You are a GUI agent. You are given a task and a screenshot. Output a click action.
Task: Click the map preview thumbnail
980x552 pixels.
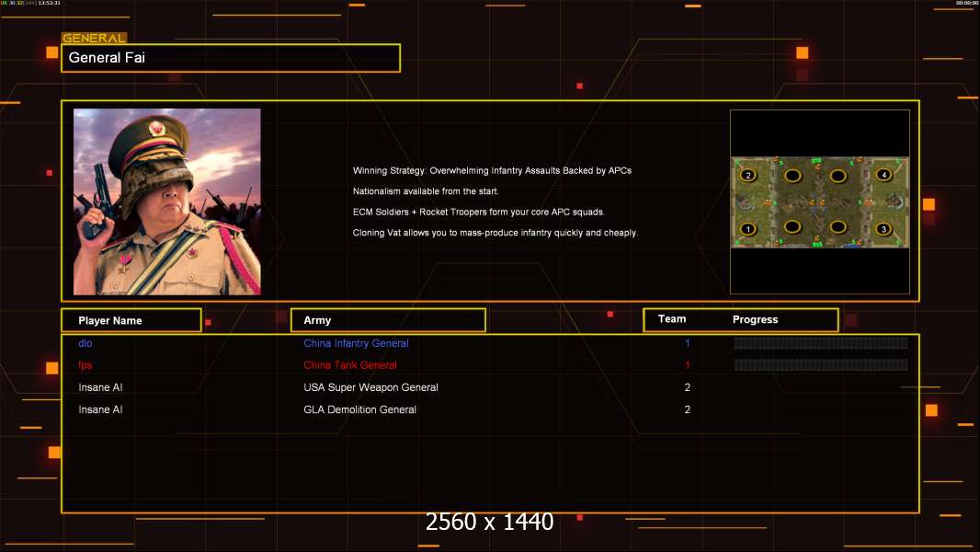(820, 201)
